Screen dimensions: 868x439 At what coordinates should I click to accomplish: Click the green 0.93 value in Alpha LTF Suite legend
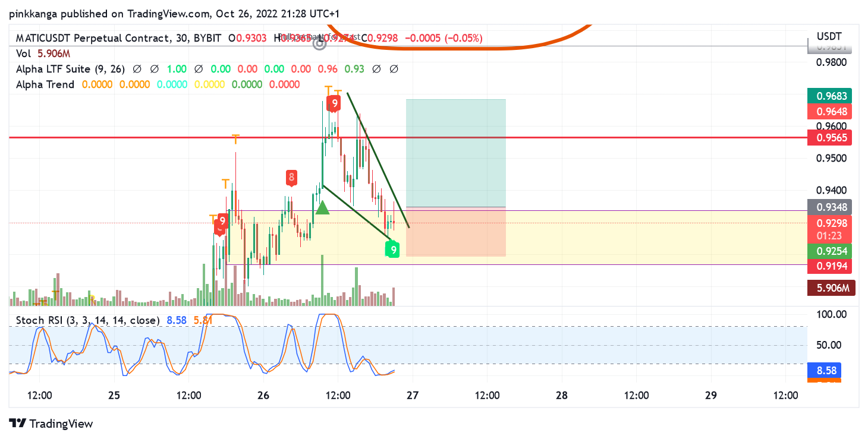click(x=354, y=69)
